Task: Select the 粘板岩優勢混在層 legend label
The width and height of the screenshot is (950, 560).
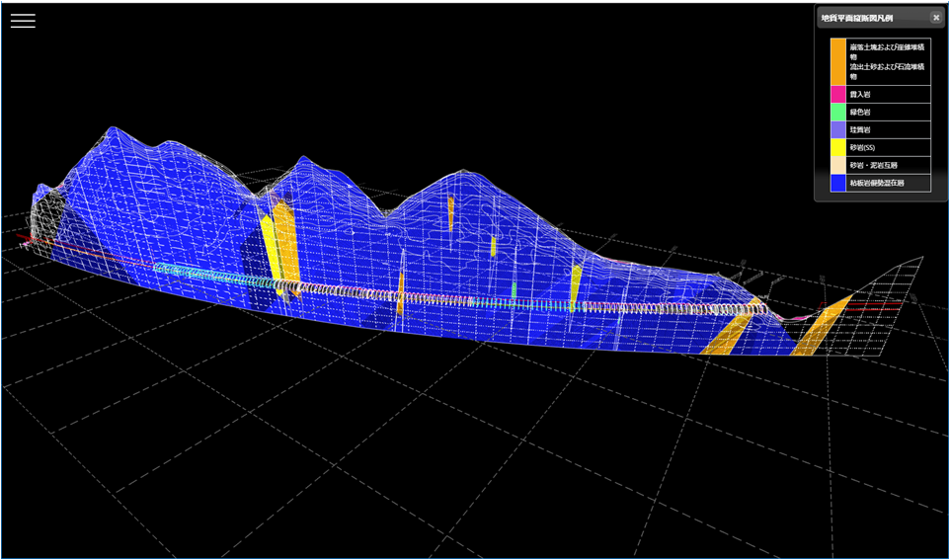Action: click(x=877, y=183)
